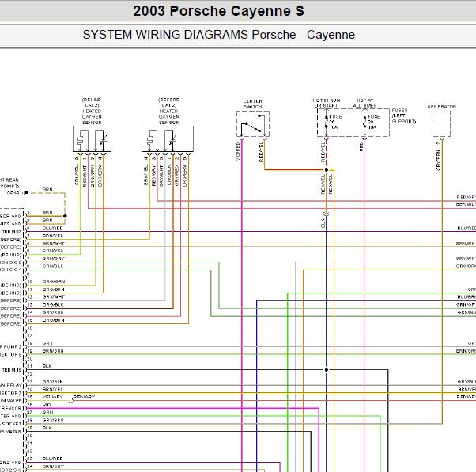This screenshot has height=472, width=476.
Task: Click the GP14 ground point label
Action: point(13,193)
